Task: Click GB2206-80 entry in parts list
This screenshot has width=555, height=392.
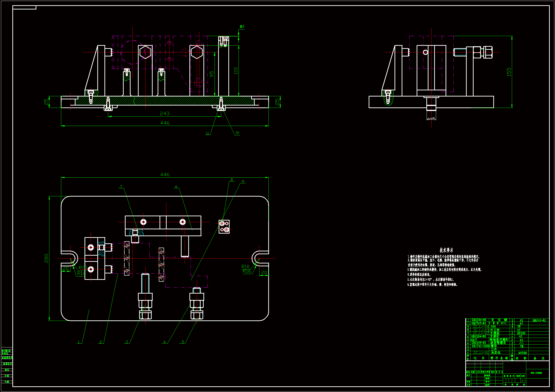Action: click(479, 320)
